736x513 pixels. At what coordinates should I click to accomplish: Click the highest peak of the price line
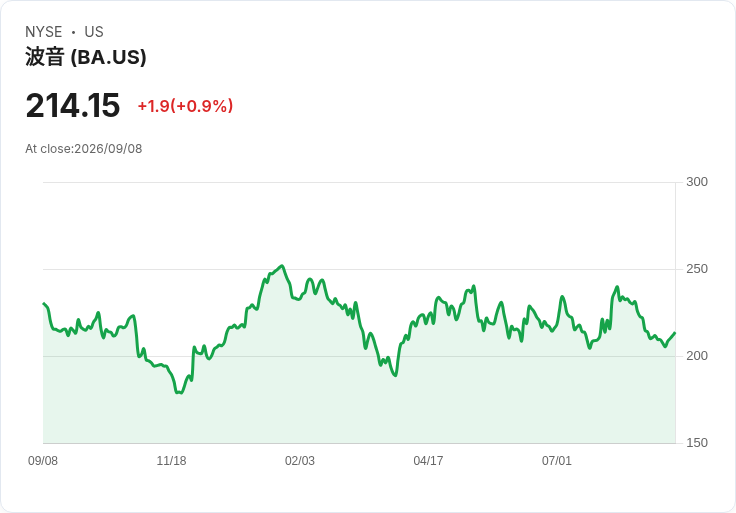click(282, 266)
